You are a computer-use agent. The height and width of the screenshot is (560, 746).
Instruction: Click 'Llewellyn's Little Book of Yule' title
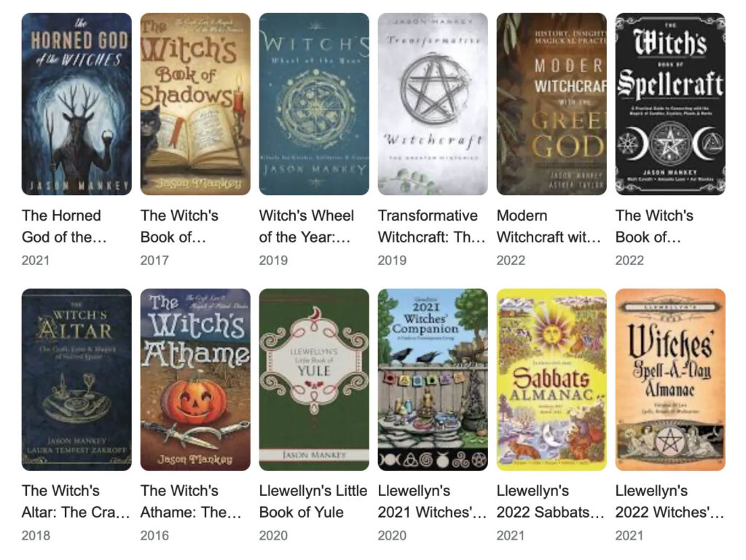click(x=313, y=501)
